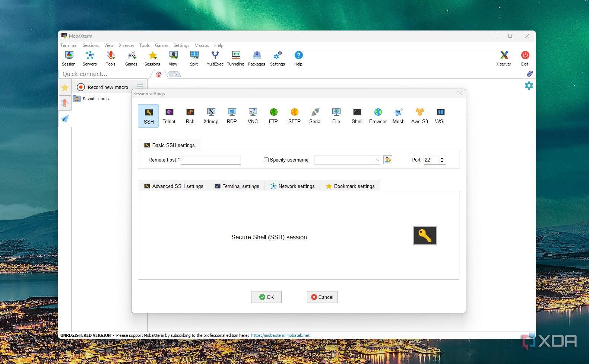Select the SSH session type
The height and width of the screenshot is (364, 589).
click(x=148, y=116)
